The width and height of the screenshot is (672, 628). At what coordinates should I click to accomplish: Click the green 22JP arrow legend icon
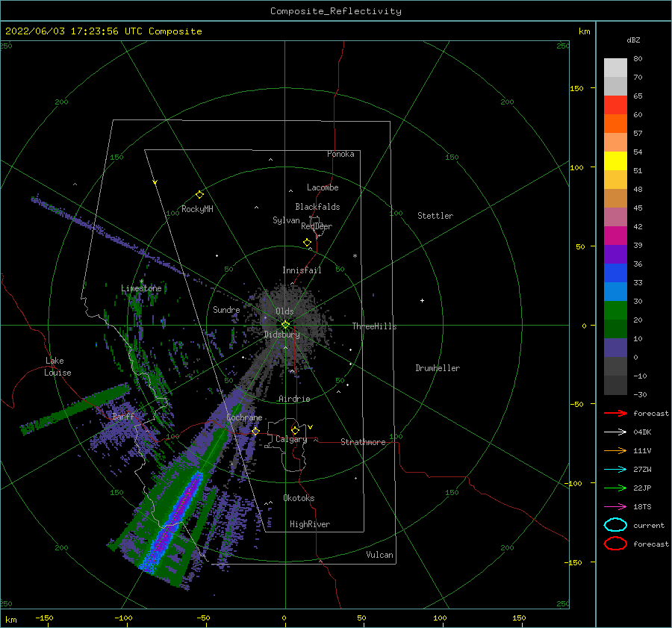[615, 488]
